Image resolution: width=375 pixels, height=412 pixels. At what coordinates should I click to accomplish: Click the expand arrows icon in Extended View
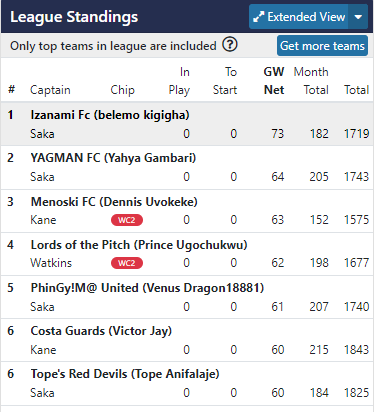point(258,17)
